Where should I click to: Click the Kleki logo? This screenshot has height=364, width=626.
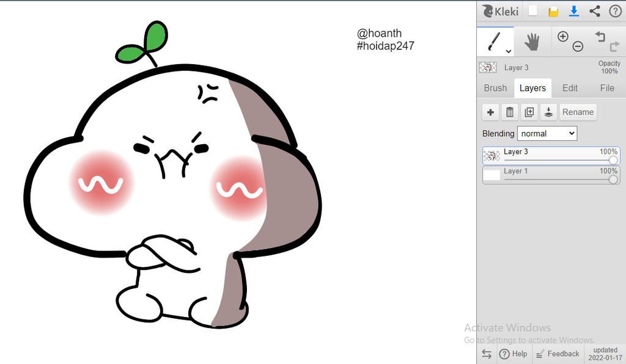(x=500, y=11)
